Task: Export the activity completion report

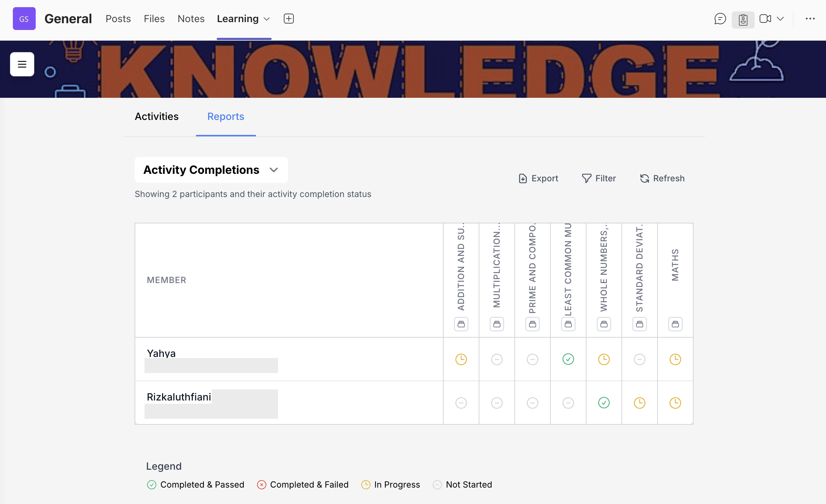Action: [x=538, y=178]
